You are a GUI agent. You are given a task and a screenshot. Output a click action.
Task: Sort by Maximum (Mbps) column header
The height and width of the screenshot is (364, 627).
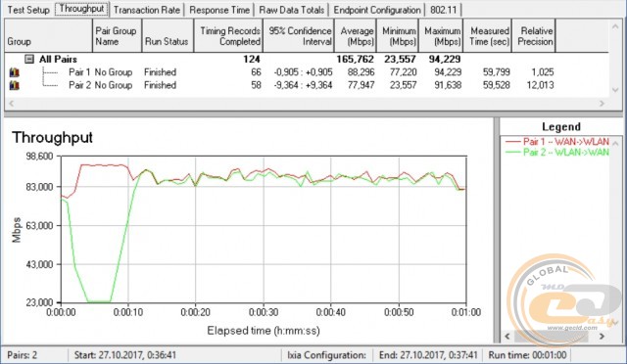tap(441, 36)
